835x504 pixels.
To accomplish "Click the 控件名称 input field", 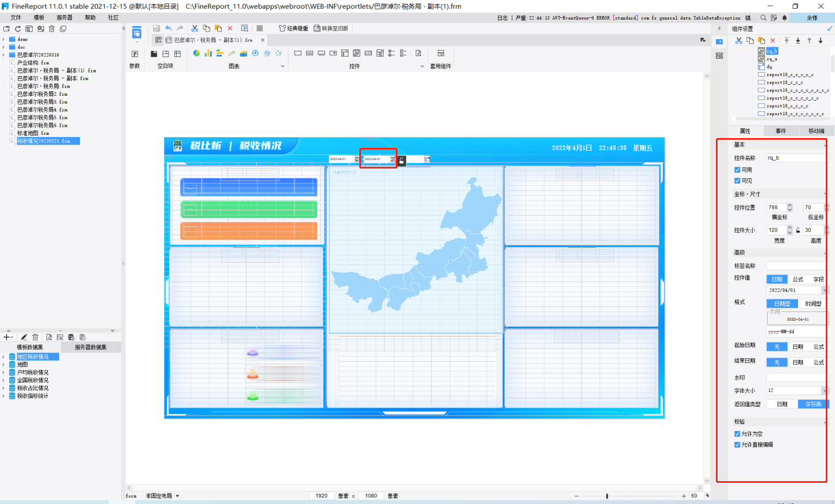I will (x=797, y=158).
